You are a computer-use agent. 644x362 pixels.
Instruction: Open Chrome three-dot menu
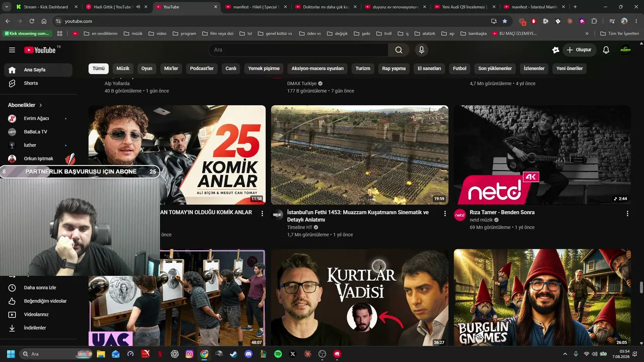click(636, 21)
